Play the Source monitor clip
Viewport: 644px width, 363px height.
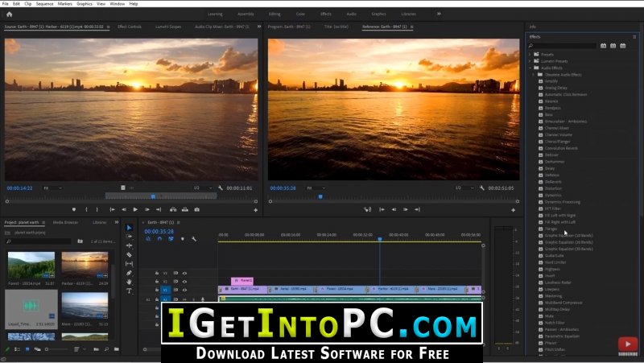click(135, 209)
